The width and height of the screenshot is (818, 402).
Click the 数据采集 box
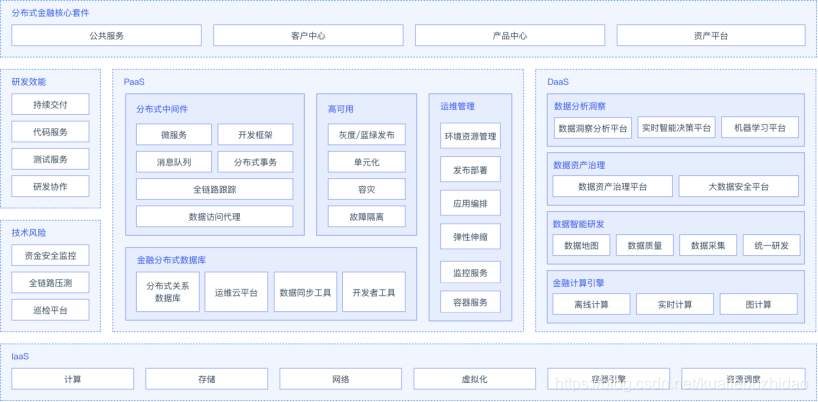click(708, 245)
